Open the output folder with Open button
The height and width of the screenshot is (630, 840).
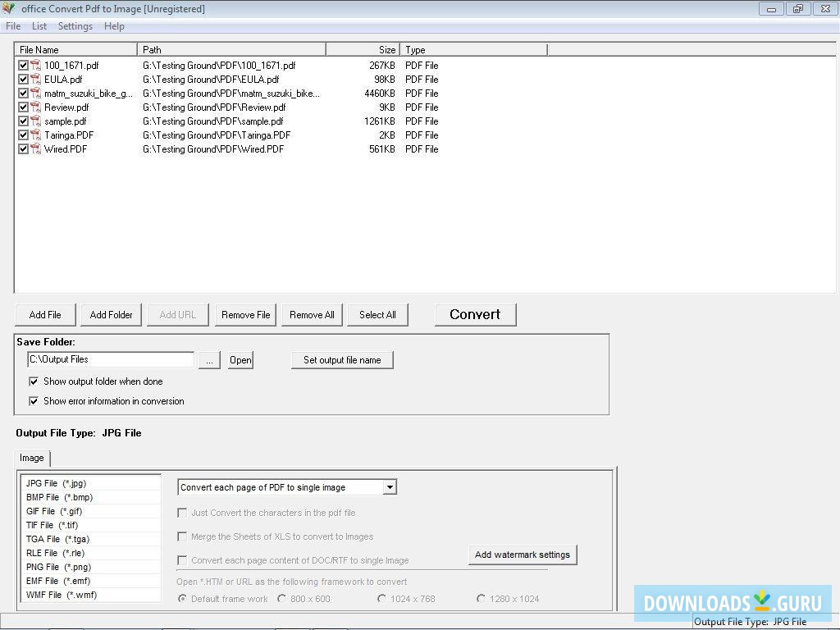click(x=240, y=360)
